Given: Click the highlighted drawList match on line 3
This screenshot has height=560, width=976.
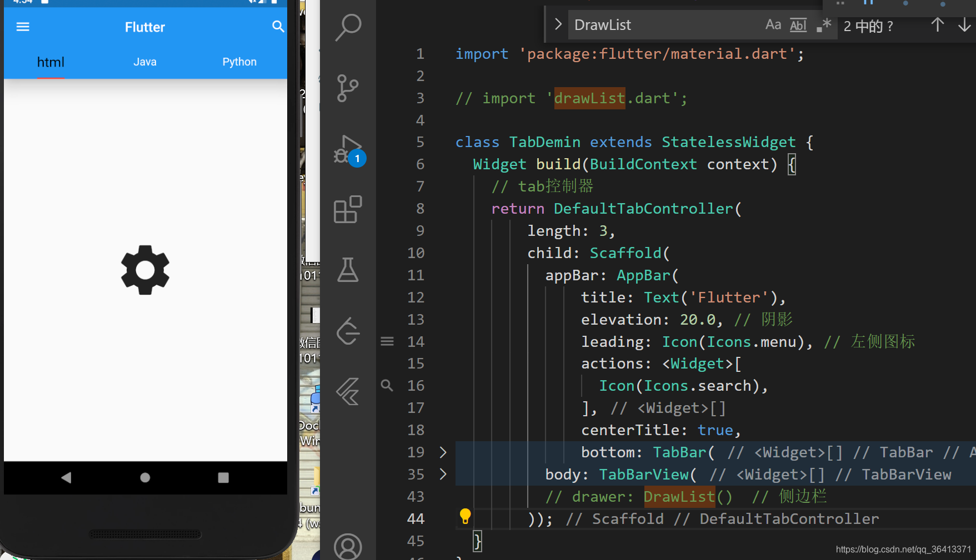Looking at the screenshot, I should pyautogui.click(x=590, y=98).
